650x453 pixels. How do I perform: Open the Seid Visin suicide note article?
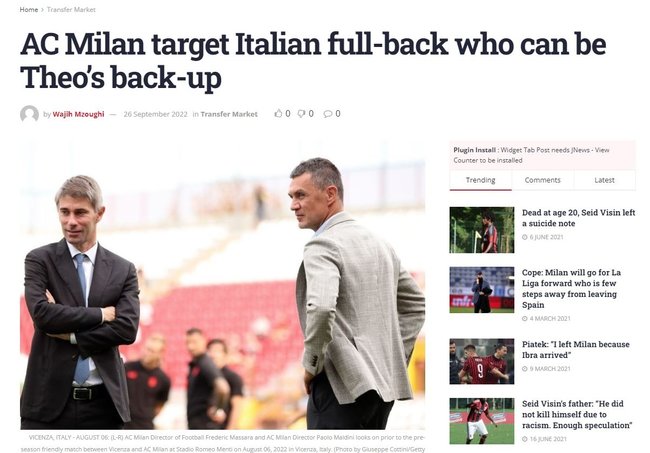click(x=578, y=218)
